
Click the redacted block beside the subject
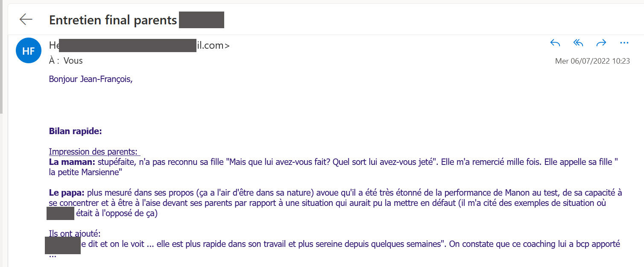tap(201, 20)
